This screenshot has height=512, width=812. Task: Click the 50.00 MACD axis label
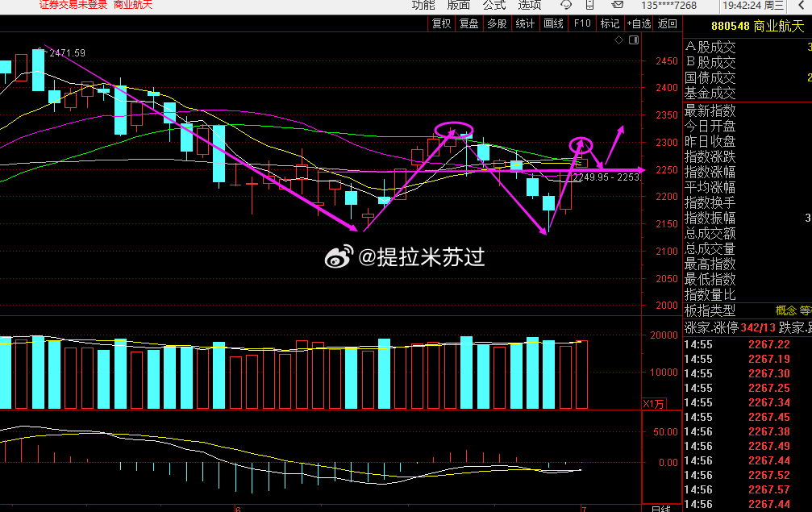point(665,431)
